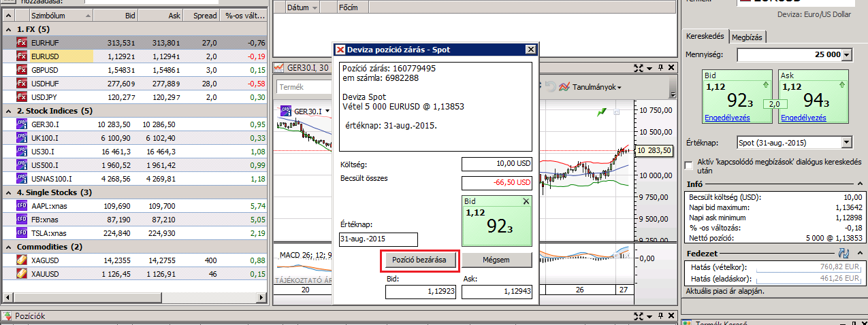Click the XAUUSD gold icon

pos(21,274)
